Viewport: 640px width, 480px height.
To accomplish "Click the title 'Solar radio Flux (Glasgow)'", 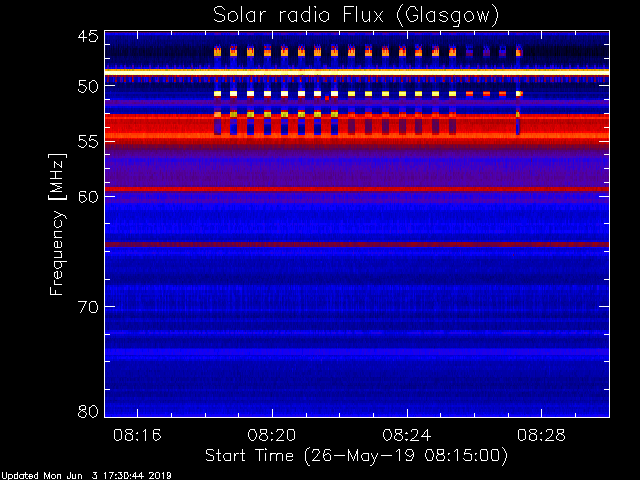I will pyautogui.click(x=356, y=16).
